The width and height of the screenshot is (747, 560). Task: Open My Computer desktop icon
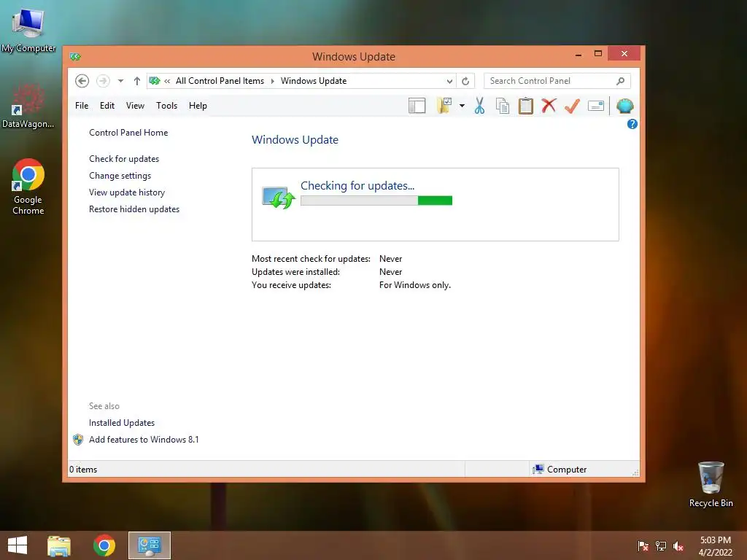coord(28,29)
